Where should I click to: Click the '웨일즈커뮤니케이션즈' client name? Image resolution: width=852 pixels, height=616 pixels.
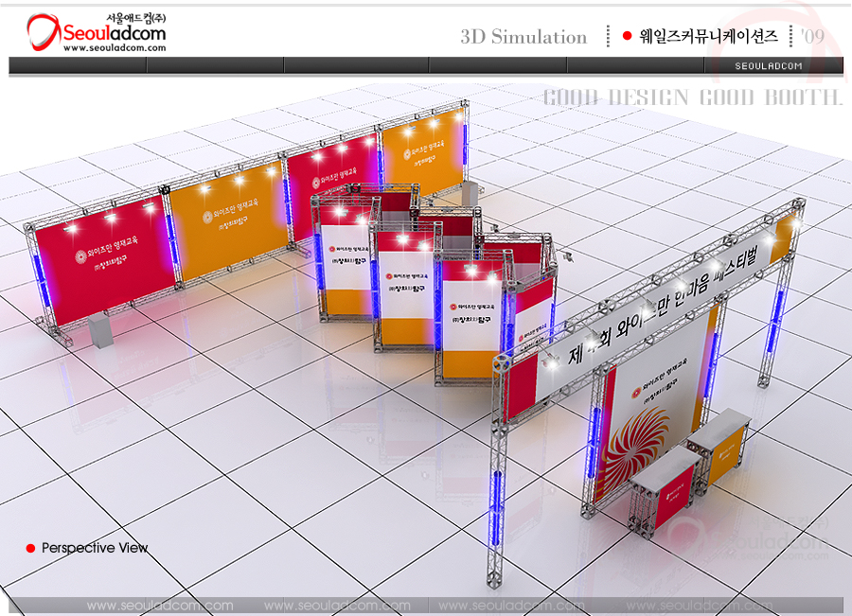(x=708, y=36)
